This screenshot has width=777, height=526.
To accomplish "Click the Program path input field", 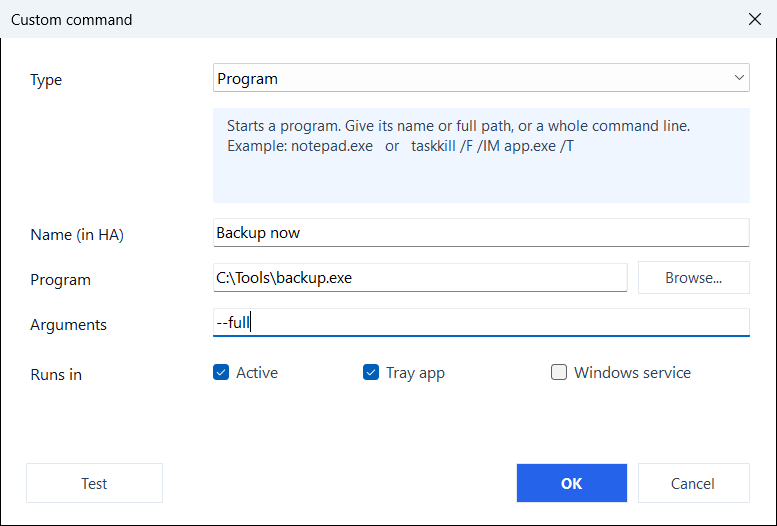I will click(x=420, y=278).
